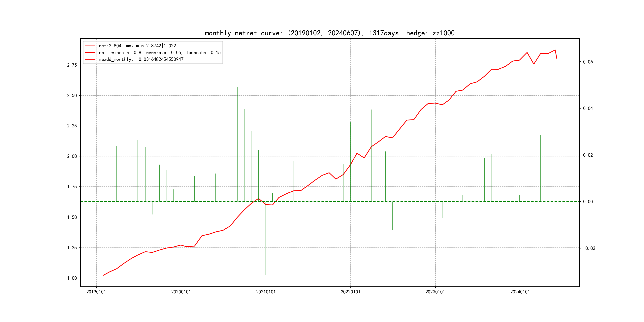The width and height of the screenshot is (644, 322).
Task: Click the 2.00 left axis label
Action: [72, 156]
